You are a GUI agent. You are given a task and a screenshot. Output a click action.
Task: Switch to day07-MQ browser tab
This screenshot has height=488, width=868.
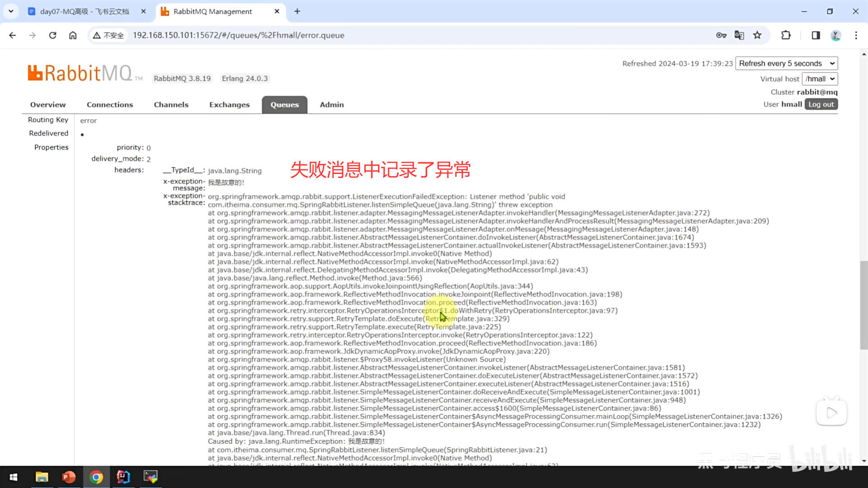(84, 11)
